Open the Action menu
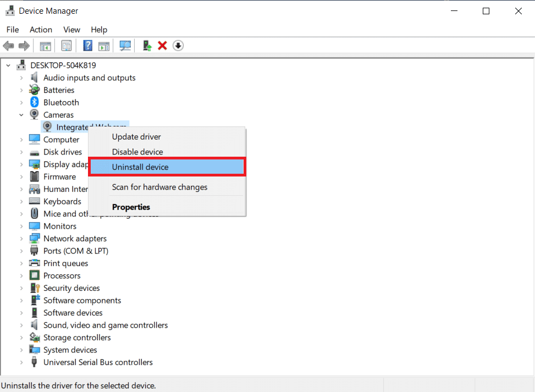The width and height of the screenshot is (535, 392). [x=41, y=30]
